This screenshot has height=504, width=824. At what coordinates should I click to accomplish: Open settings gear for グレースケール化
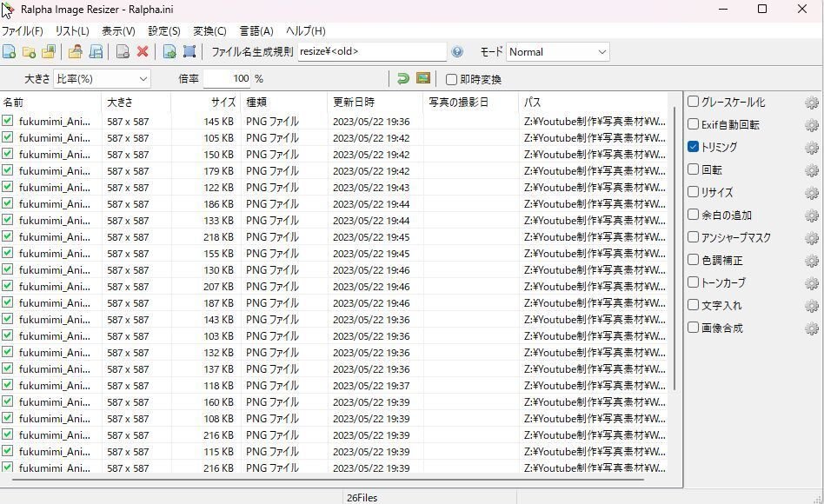point(811,103)
